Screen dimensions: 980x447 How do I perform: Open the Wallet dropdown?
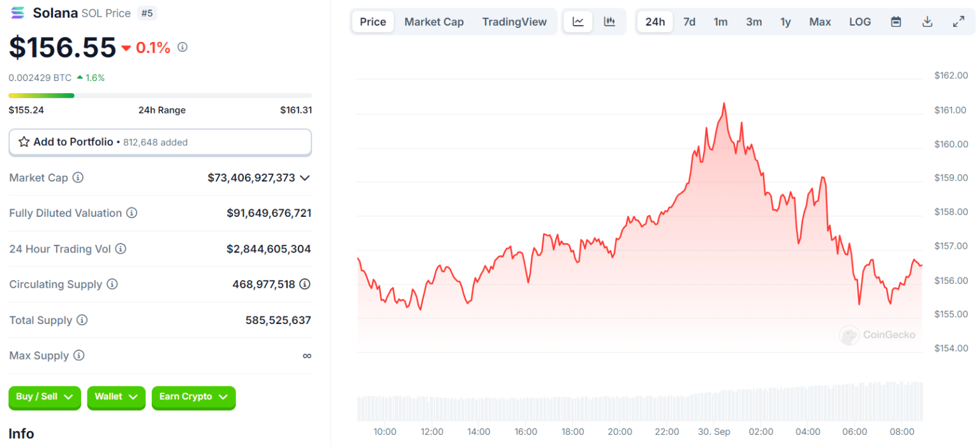coord(116,397)
